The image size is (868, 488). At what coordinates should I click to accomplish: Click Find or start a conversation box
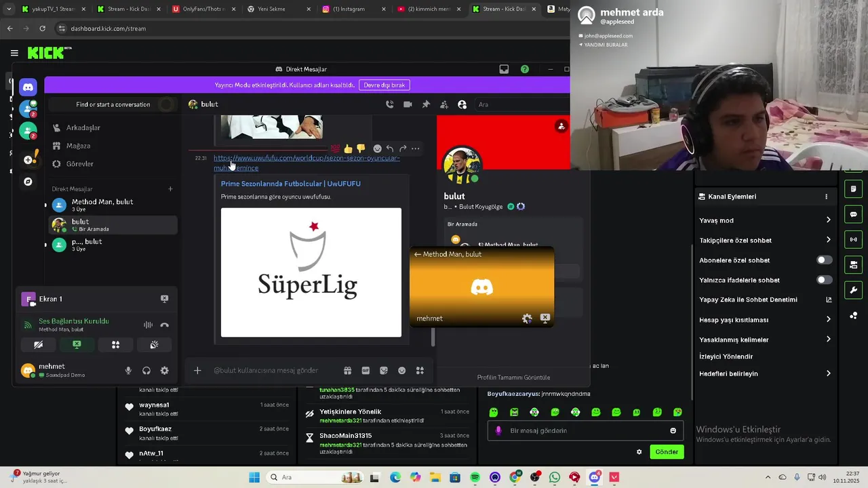113,104
